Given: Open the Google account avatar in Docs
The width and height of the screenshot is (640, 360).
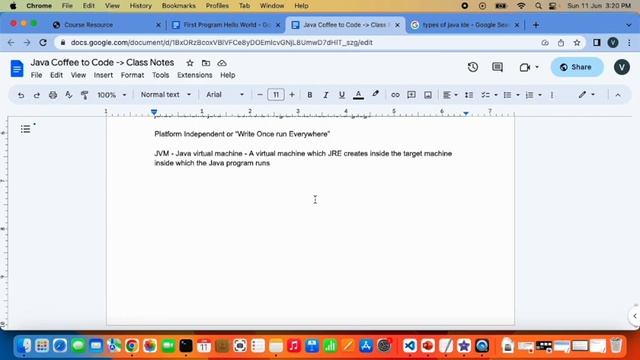Looking at the screenshot, I should (x=622, y=67).
